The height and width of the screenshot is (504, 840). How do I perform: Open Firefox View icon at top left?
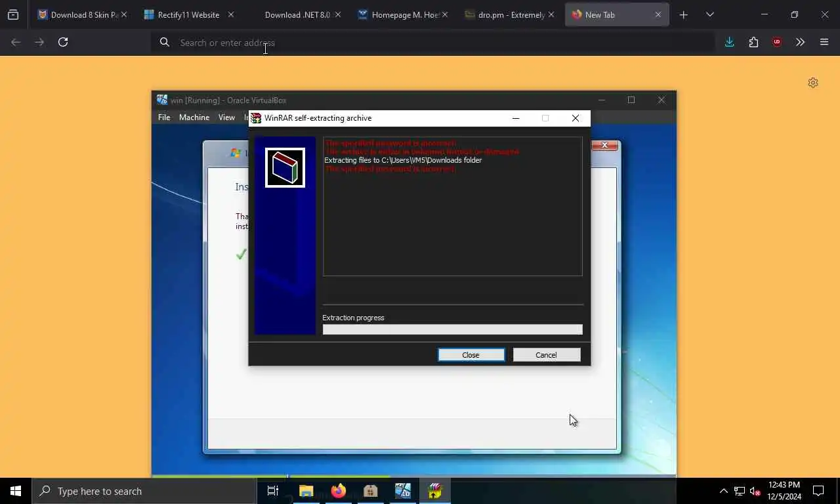point(13,14)
